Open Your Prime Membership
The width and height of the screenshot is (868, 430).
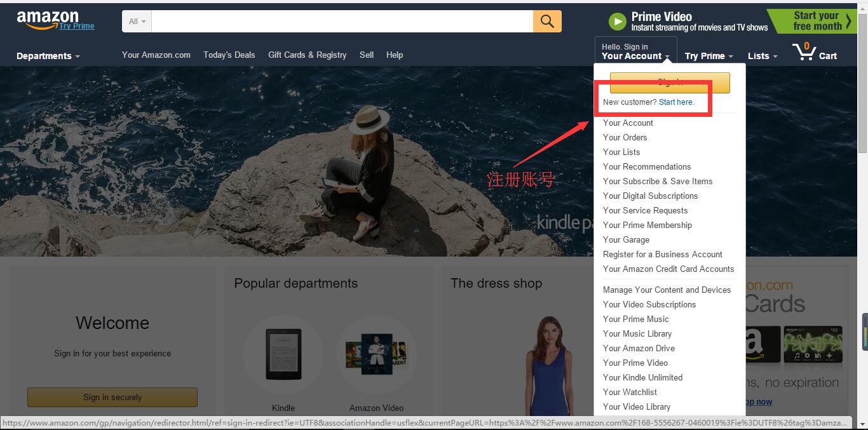pos(648,225)
